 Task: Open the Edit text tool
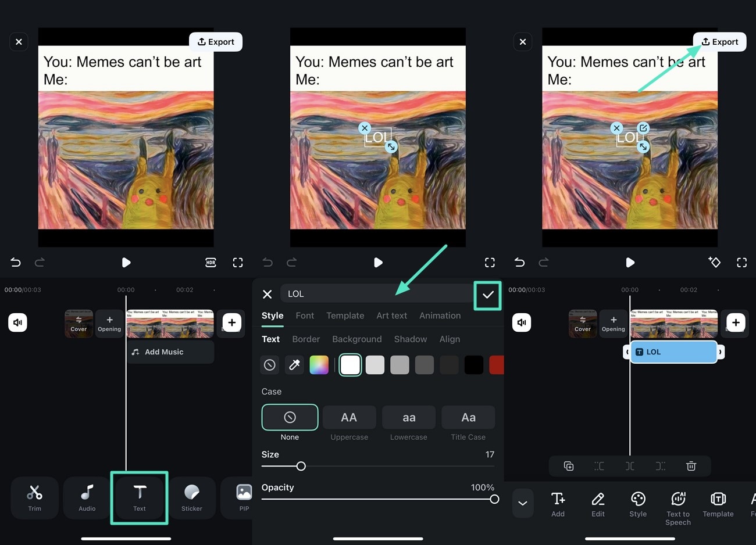598,504
